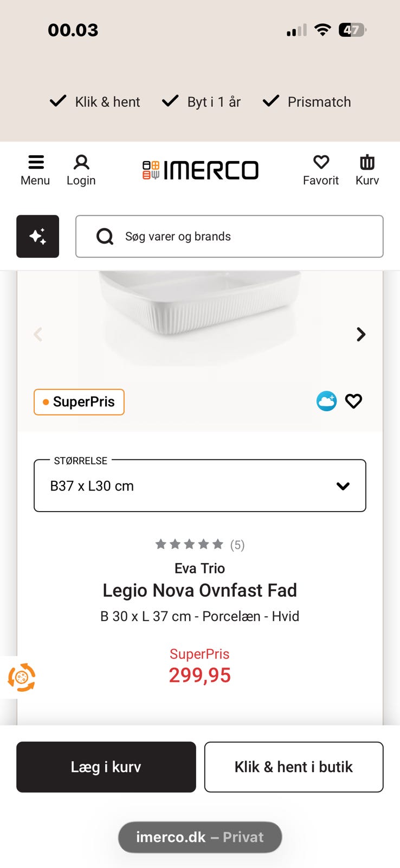400x868 pixels.
Task: Expand the Størrelse size dropdown
Action: pyautogui.click(x=200, y=486)
